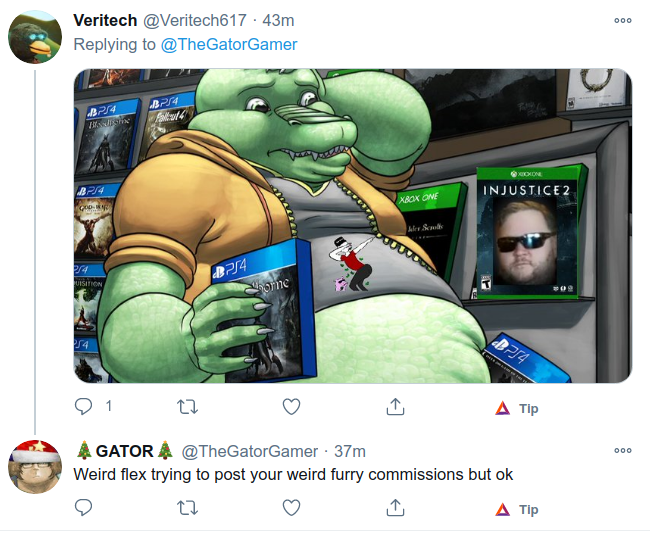Viewport: 650px width, 542px height.
Task: Reply to GATOR's tweet with comment icon
Action: click(83, 508)
